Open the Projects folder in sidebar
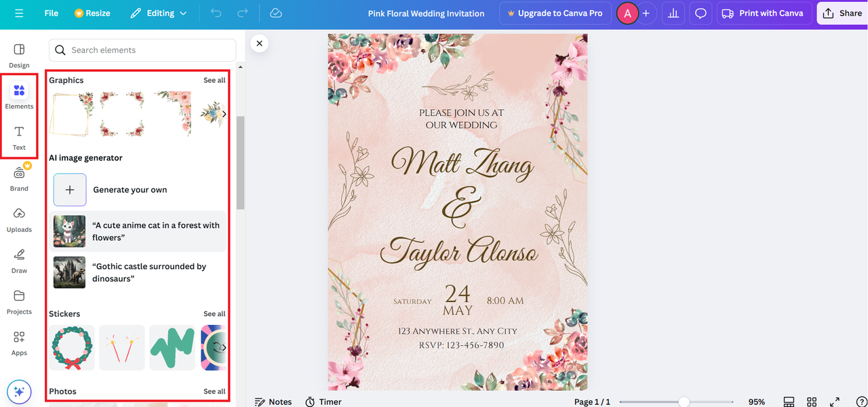The height and width of the screenshot is (407, 868). pyautogui.click(x=19, y=302)
